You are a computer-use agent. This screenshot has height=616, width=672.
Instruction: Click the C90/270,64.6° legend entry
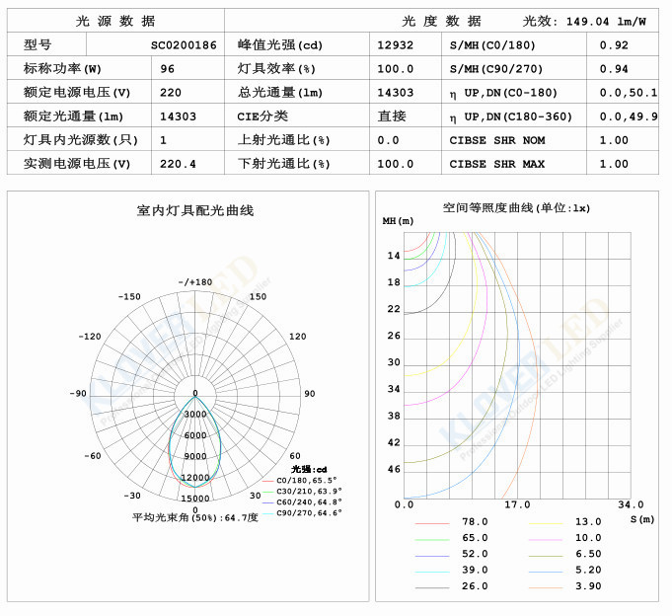coord(302,512)
